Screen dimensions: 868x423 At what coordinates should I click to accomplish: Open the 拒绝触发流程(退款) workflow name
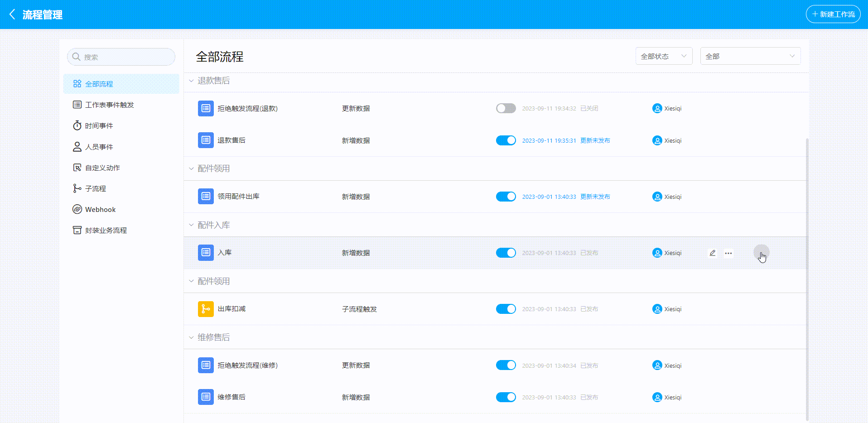coord(247,108)
